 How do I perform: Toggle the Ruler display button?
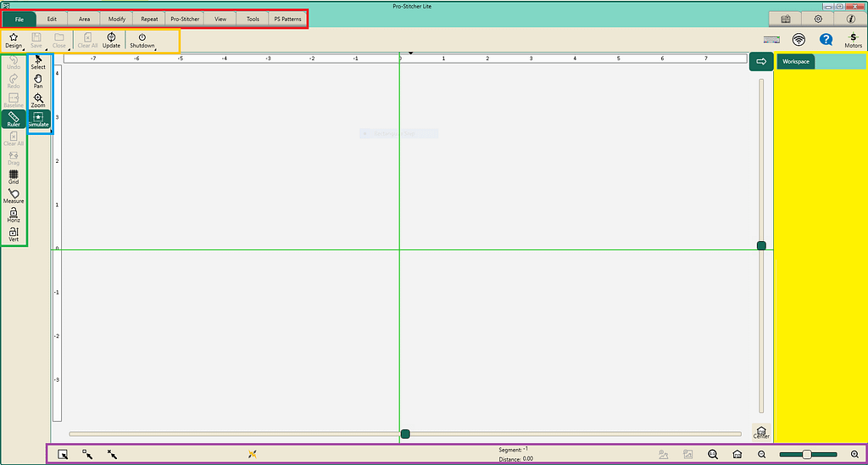pyautogui.click(x=14, y=119)
